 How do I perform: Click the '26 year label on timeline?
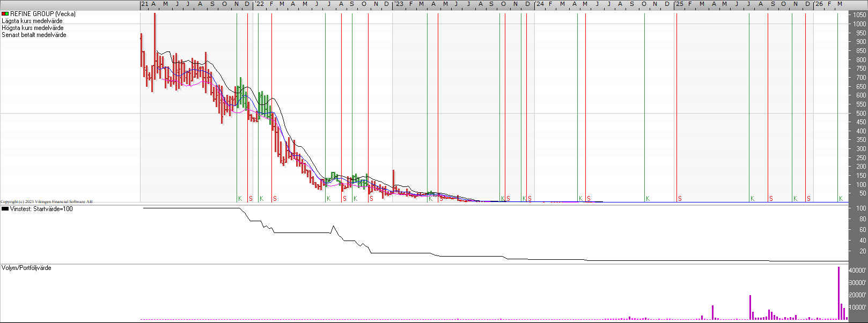click(x=819, y=4)
